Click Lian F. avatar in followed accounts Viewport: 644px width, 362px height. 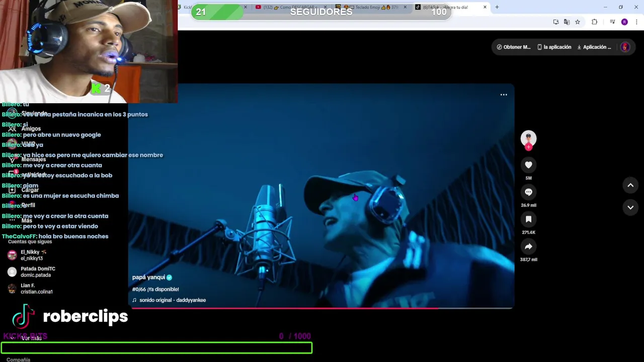click(x=12, y=289)
